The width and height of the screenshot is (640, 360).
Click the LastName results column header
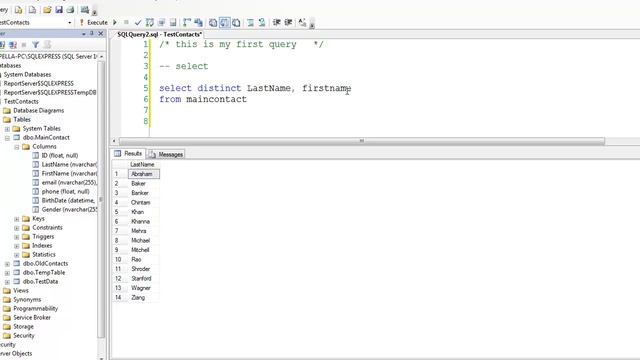tap(143, 164)
